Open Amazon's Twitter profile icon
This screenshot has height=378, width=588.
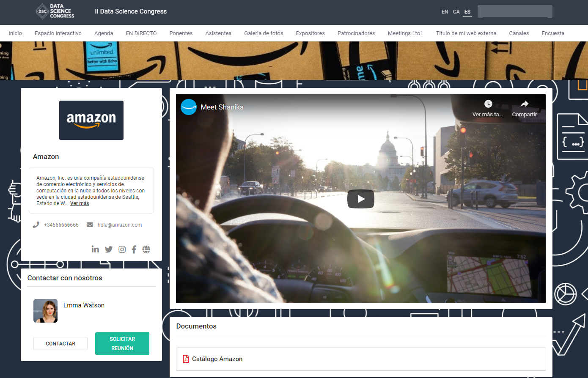[109, 249]
